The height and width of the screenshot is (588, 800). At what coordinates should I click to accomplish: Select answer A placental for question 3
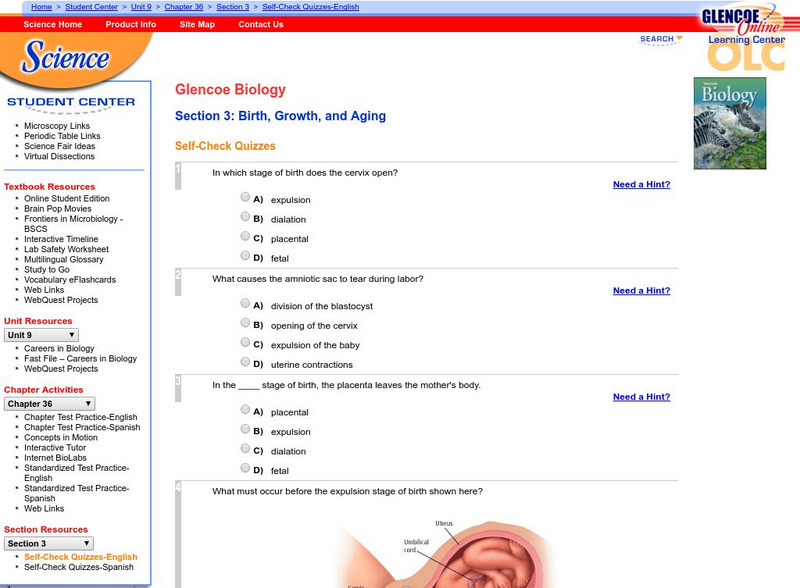(245, 409)
